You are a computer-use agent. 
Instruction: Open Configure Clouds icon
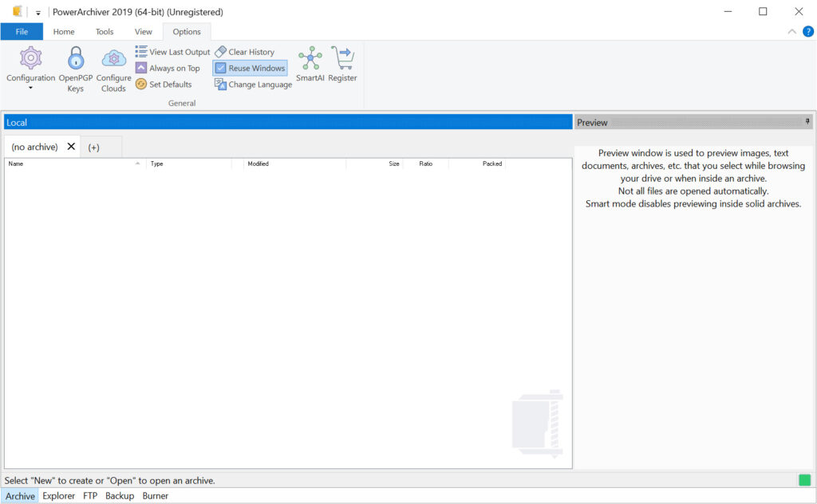(113, 57)
